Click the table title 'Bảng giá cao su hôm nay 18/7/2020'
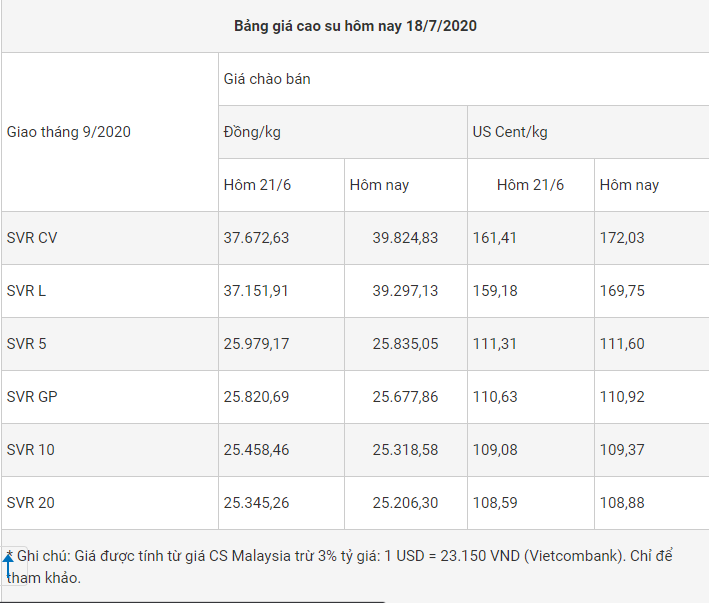Screen dimensions: 709x603 tap(355, 26)
